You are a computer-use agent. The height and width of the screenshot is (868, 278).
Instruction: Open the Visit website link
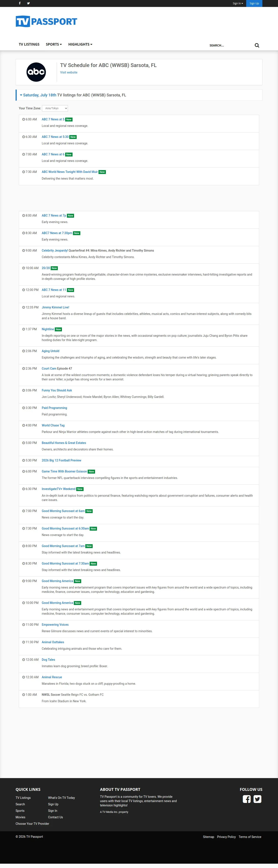click(x=69, y=72)
